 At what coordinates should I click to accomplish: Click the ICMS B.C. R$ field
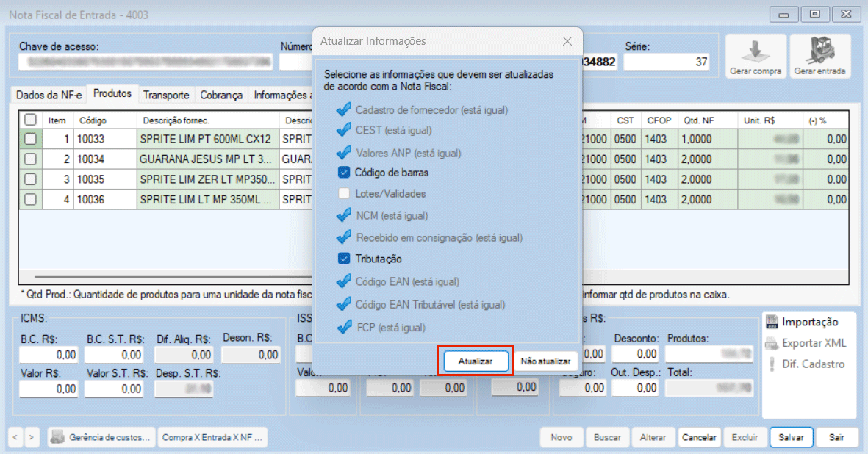[49, 355]
